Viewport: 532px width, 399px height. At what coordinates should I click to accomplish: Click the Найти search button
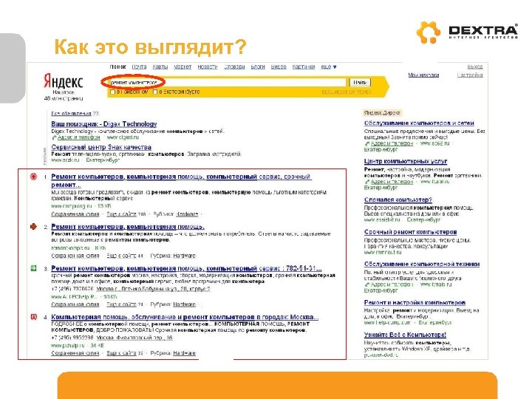pos(360,83)
